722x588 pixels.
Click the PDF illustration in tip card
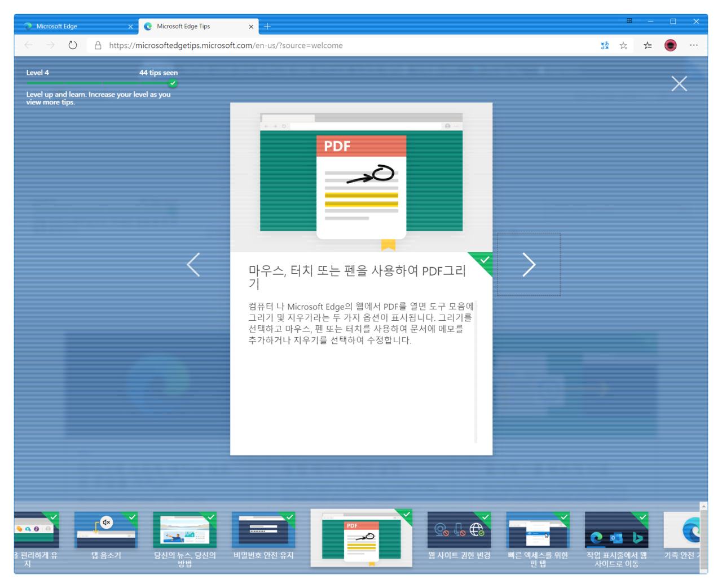point(361,178)
